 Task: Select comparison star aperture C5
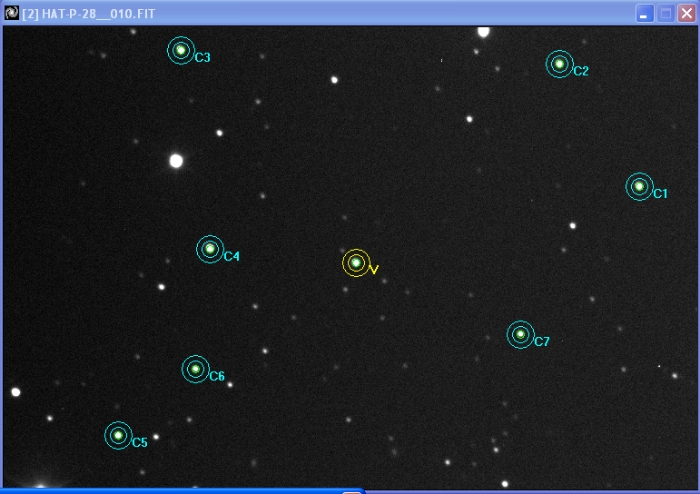(x=118, y=435)
